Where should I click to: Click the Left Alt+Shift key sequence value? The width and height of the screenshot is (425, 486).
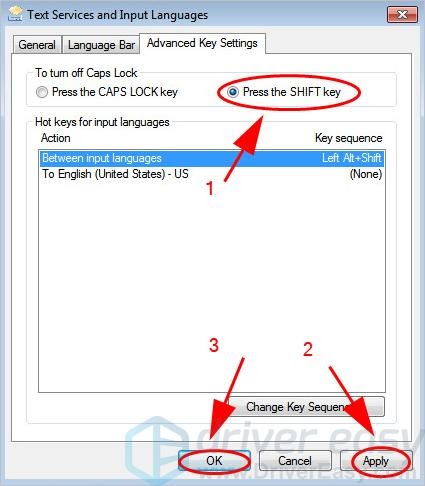[351, 158]
